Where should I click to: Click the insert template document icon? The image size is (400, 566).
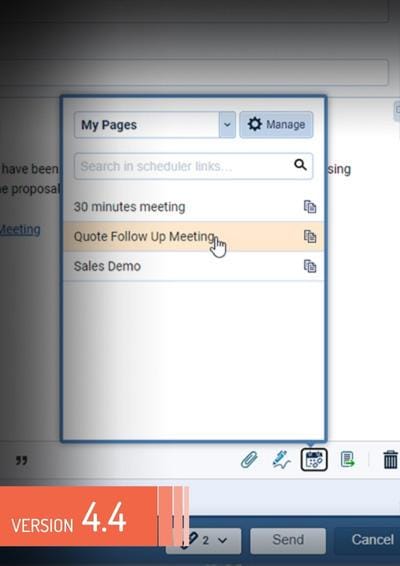coord(347,460)
